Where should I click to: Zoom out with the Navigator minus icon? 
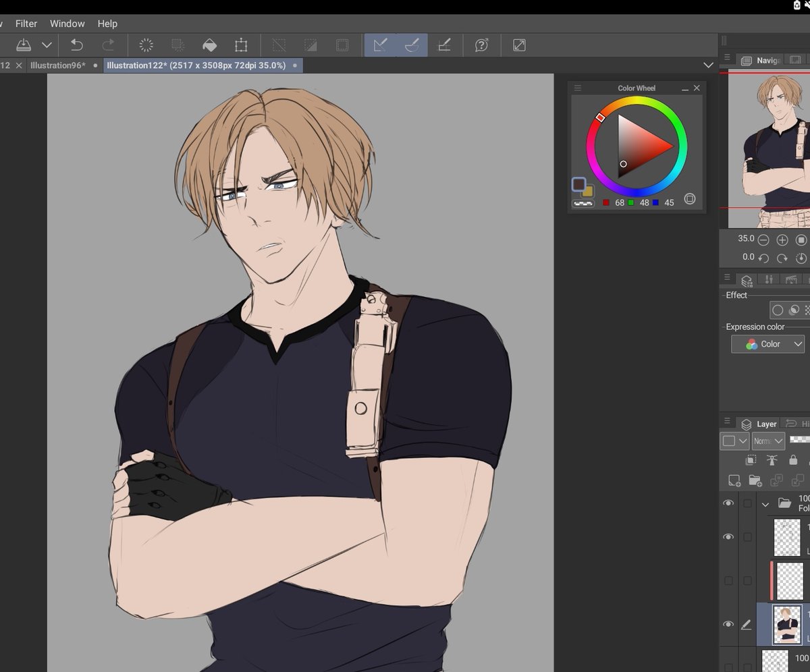pyautogui.click(x=763, y=240)
